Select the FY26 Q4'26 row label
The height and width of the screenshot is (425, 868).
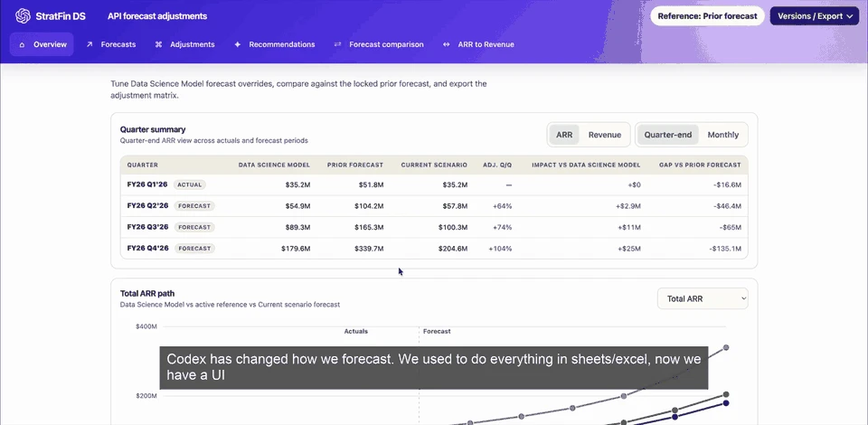[147, 248]
